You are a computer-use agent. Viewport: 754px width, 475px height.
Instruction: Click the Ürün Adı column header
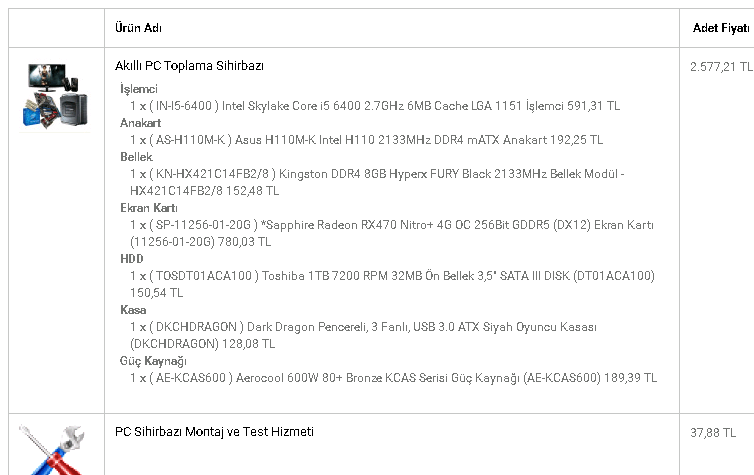(x=139, y=29)
